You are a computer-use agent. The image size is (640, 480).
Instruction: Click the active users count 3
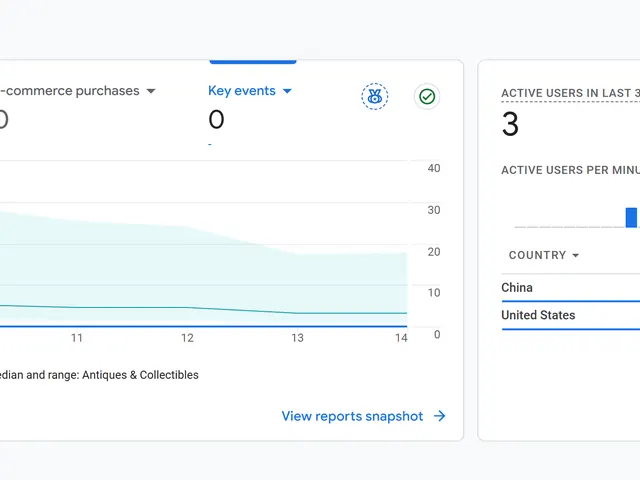pos(510,124)
